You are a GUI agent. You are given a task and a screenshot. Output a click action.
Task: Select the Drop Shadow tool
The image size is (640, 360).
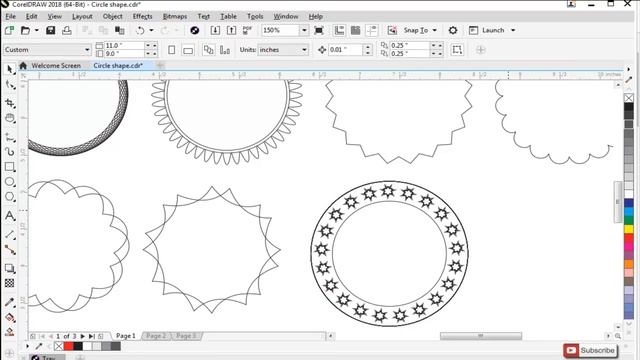point(10,268)
